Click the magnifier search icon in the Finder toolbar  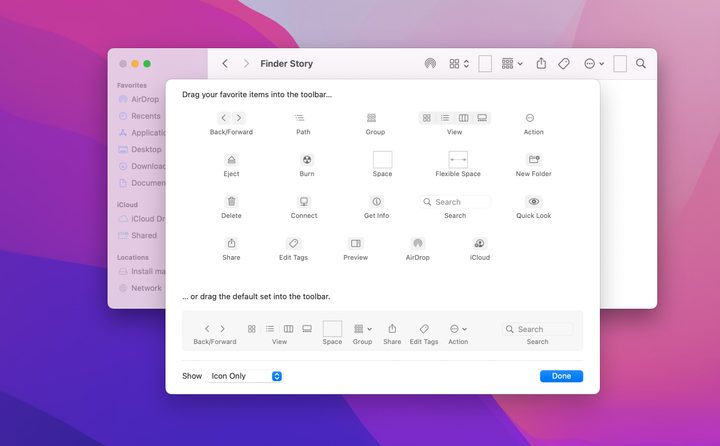pyautogui.click(x=641, y=63)
